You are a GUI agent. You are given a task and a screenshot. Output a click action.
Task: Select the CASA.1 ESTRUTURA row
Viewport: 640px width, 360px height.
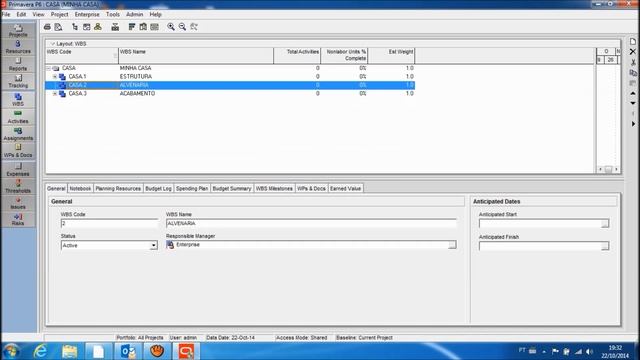tap(230, 76)
